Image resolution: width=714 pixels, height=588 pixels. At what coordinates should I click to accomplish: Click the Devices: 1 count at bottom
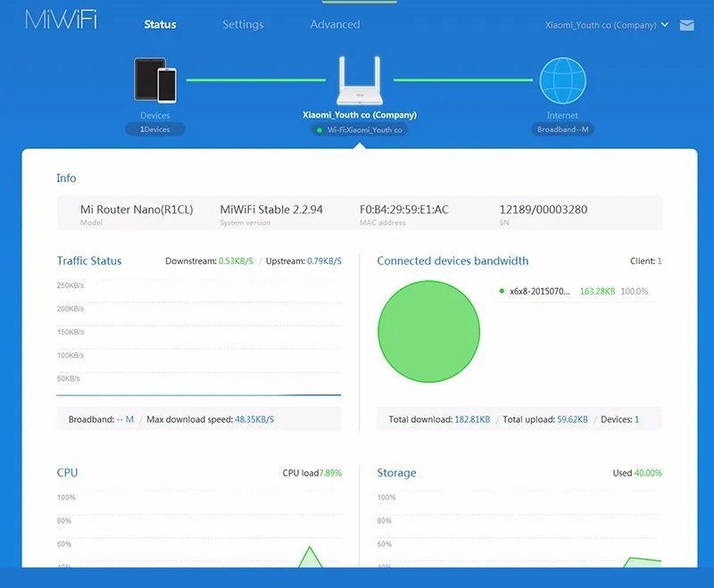pyautogui.click(x=619, y=419)
